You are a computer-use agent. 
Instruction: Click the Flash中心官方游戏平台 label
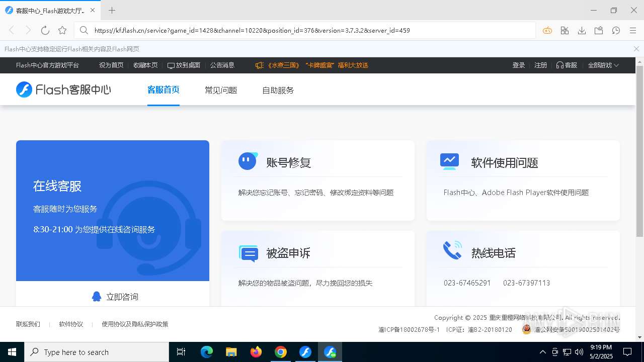pyautogui.click(x=47, y=65)
